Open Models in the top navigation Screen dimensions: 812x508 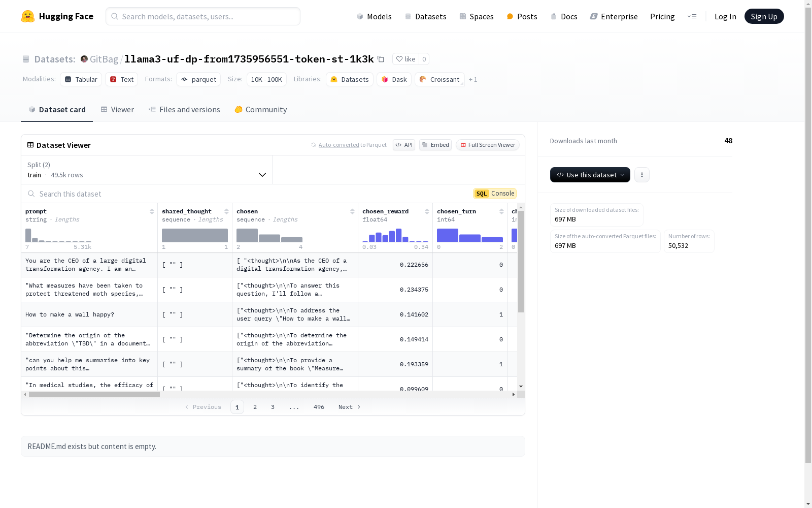374,16
